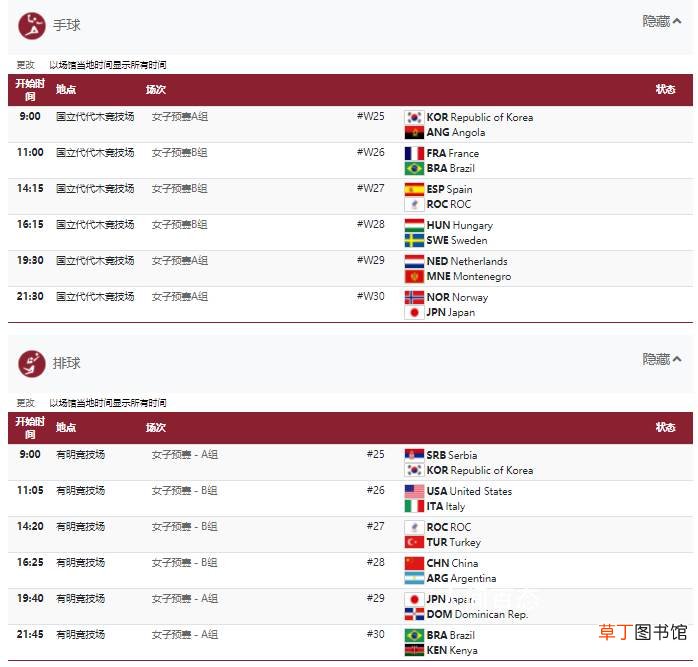Click the 场次 header in volleyball table
Viewport: 698px width, 667px height.
click(x=156, y=428)
